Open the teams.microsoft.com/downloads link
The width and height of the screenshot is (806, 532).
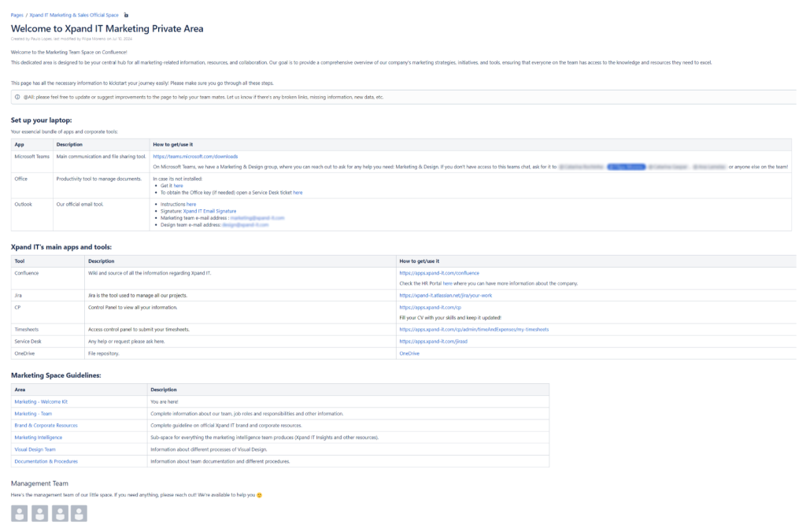pos(195,157)
